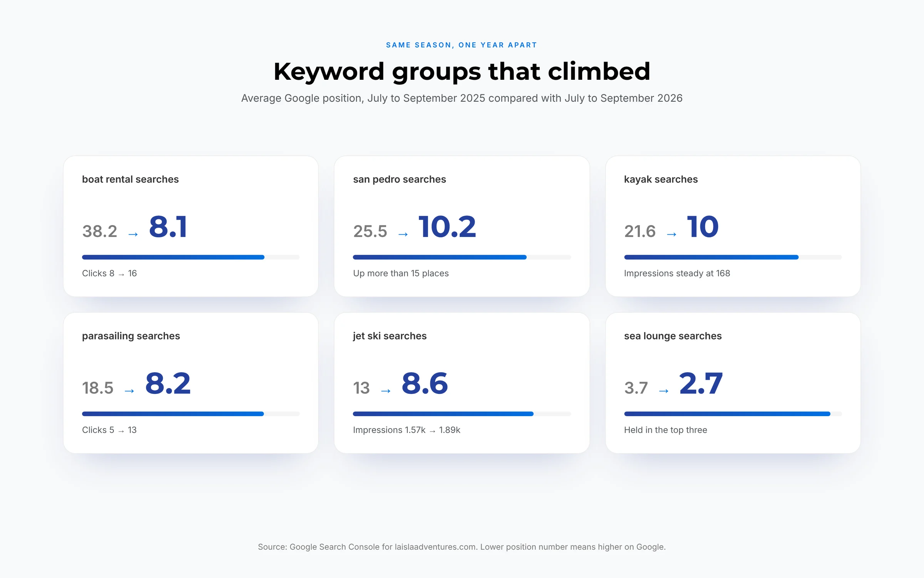Click the 13 previous position in jet ski card
The width and height of the screenshot is (924, 578).
(362, 388)
